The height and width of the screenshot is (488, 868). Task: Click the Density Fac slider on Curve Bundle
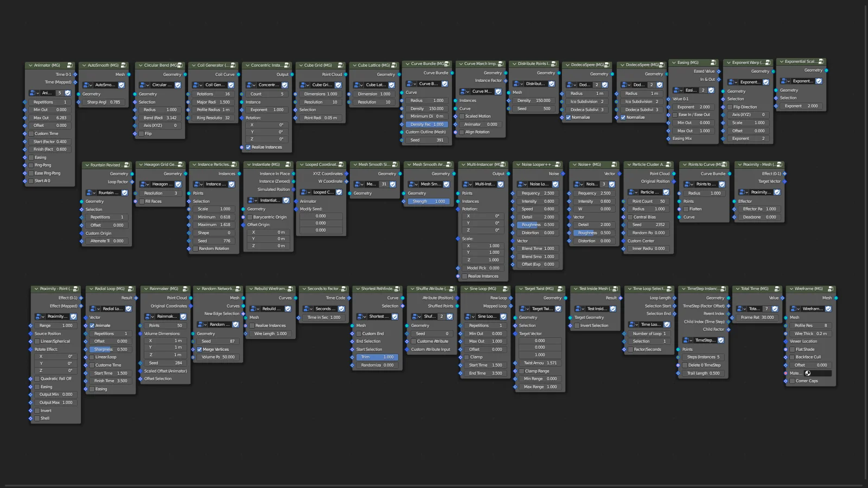point(427,124)
